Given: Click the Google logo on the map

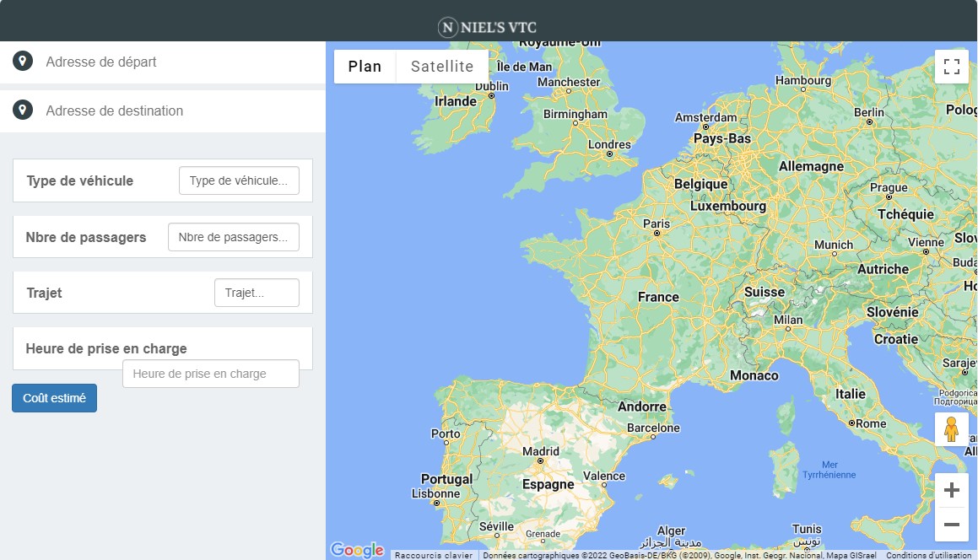Looking at the screenshot, I should point(357,550).
